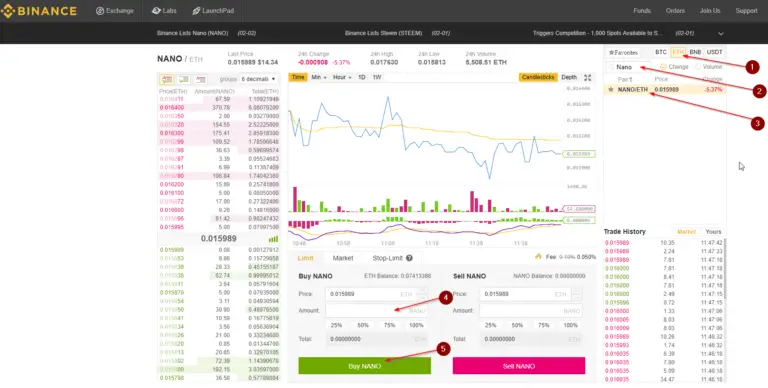Open the Min interval dropdown
The image size is (768, 388).
[319, 77]
